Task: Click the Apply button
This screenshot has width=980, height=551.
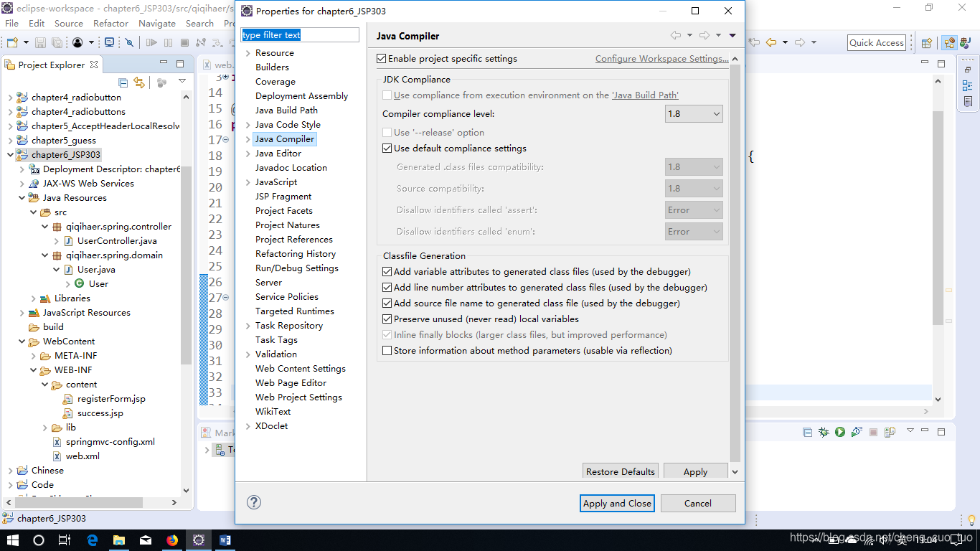Action: pyautogui.click(x=695, y=471)
